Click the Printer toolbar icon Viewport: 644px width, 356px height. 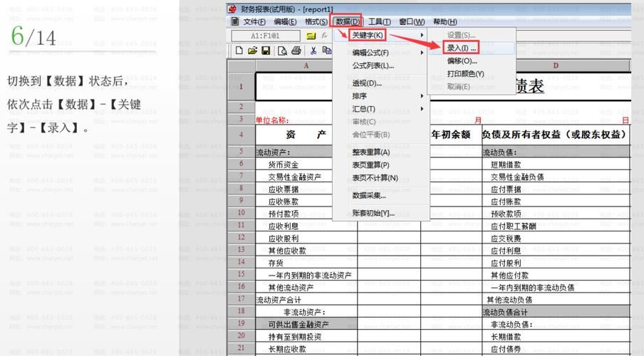[x=296, y=51]
